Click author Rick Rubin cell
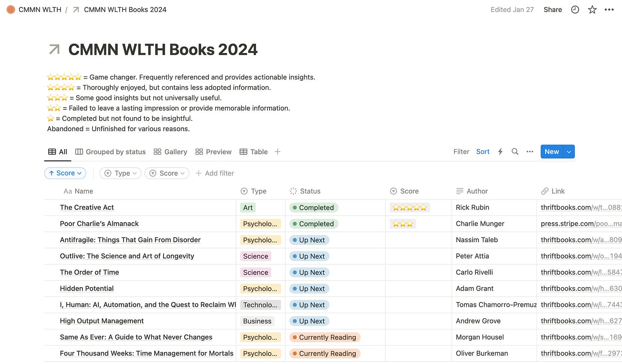 472,207
